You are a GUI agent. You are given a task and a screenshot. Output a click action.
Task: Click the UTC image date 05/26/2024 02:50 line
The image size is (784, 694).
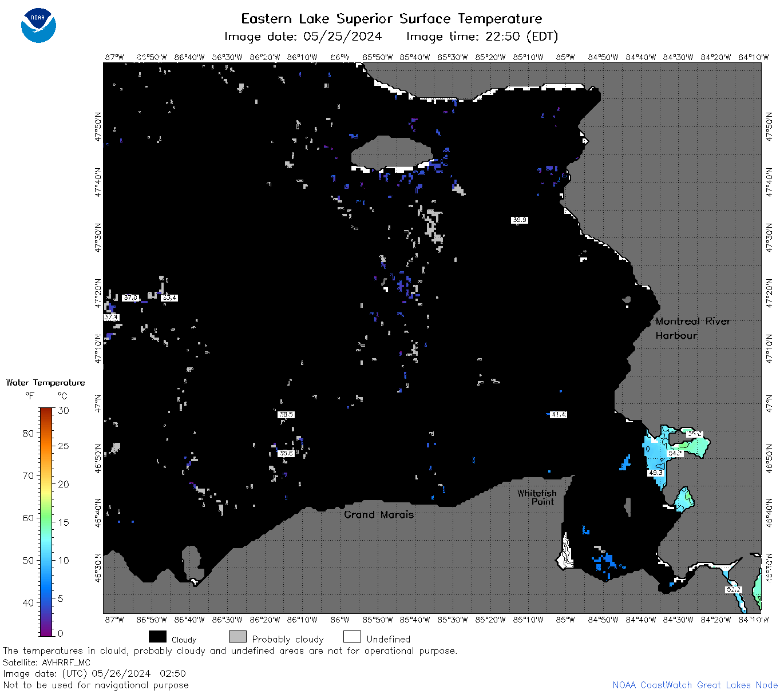(x=94, y=673)
